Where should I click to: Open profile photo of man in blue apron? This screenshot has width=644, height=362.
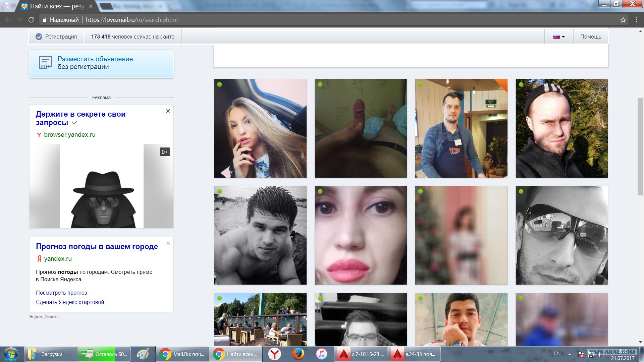click(461, 128)
